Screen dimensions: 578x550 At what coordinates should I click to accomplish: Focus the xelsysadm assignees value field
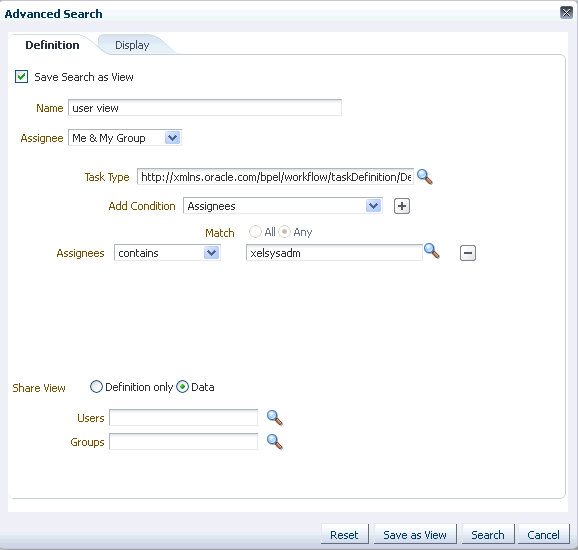[x=334, y=253]
